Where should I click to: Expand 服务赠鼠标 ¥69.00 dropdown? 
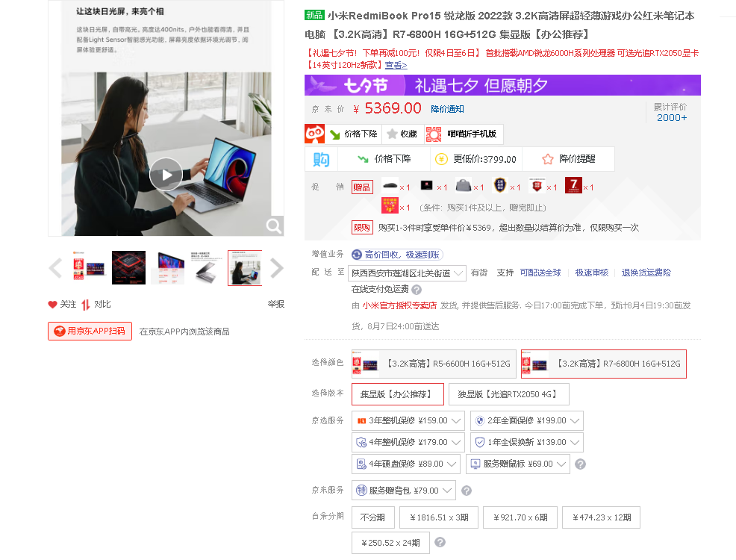coord(518,464)
